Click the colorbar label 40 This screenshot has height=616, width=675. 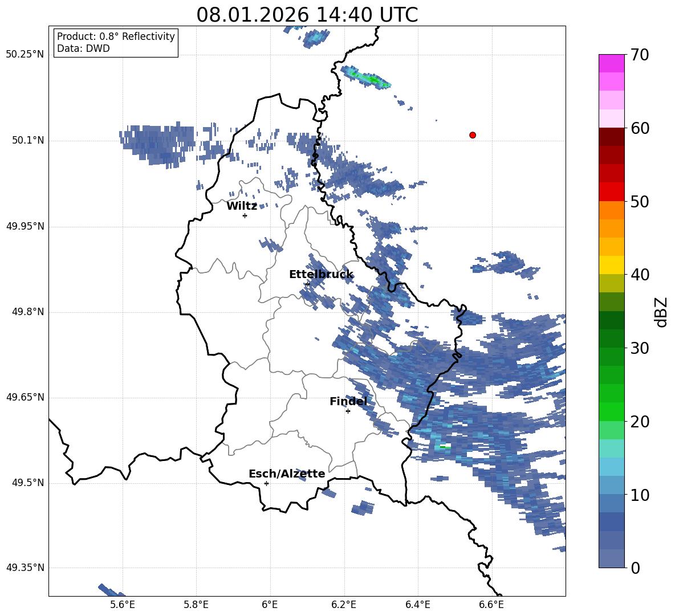[x=640, y=275]
